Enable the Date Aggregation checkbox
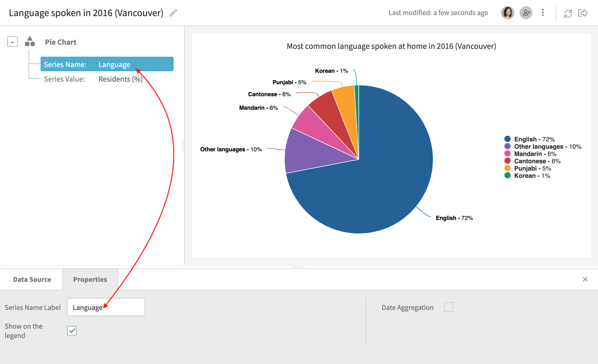 click(x=449, y=307)
